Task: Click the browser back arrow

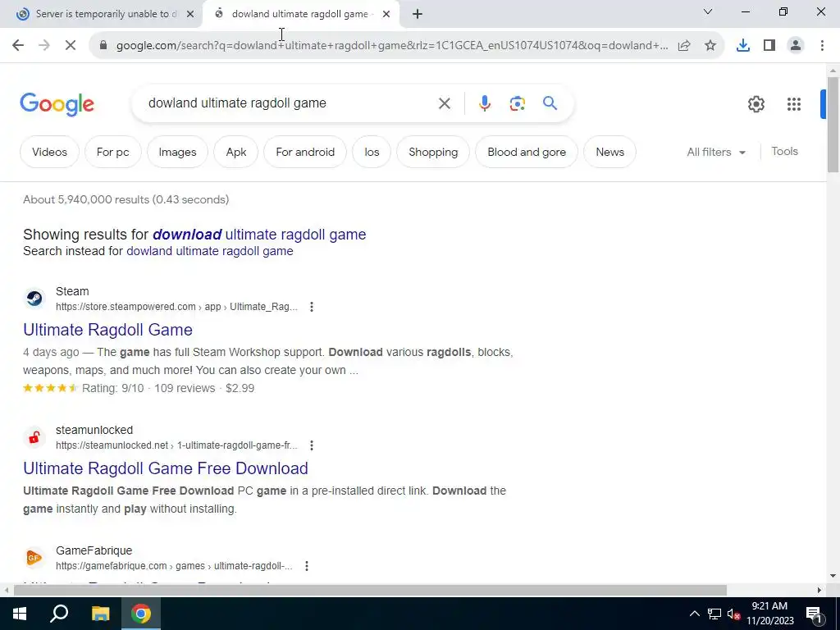Action: [x=18, y=46]
